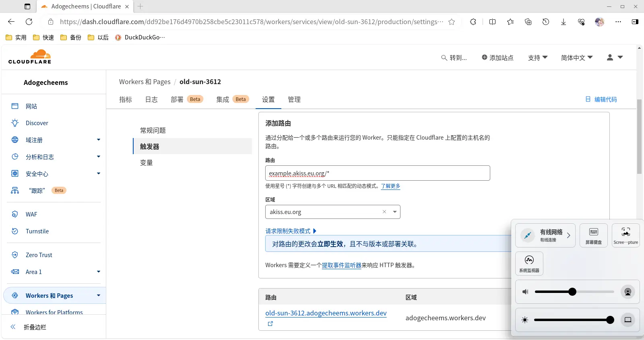Open 区域 akiss.eu.org dropdown arrow
Viewport: 644px width, 340px height.
(395, 212)
